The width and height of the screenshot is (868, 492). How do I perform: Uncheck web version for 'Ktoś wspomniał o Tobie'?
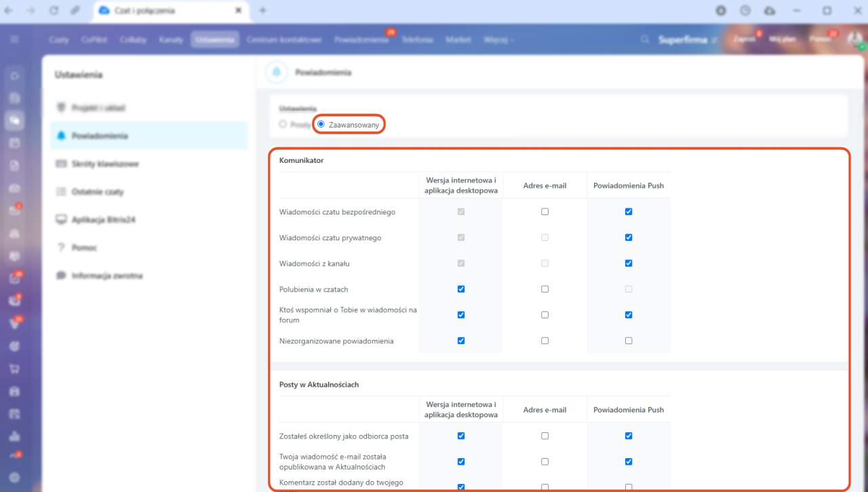tap(461, 315)
